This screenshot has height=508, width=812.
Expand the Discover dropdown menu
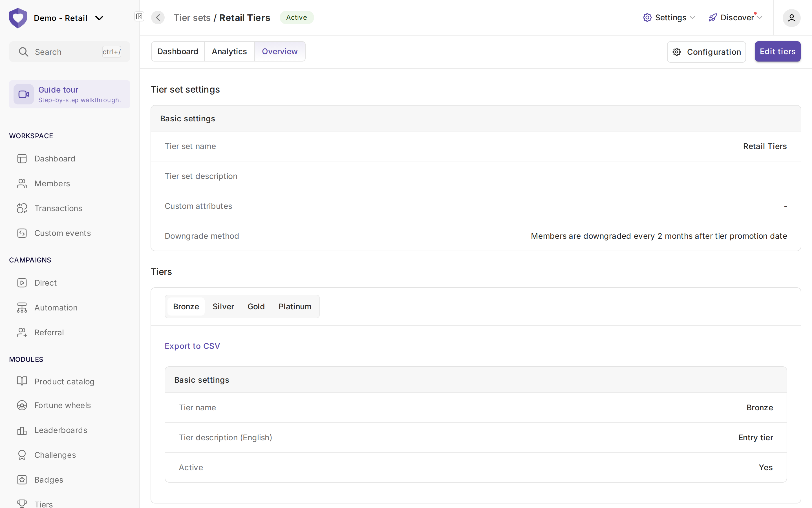[x=736, y=17]
